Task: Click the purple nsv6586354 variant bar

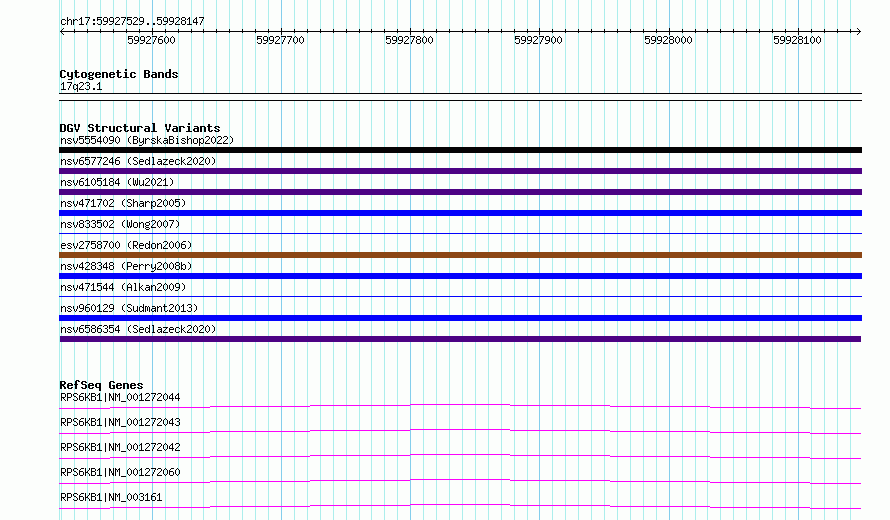Action: pos(460,339)
